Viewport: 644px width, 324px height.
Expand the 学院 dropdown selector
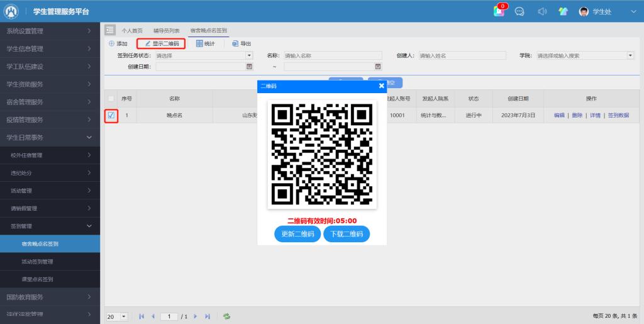tap(630, 55)
